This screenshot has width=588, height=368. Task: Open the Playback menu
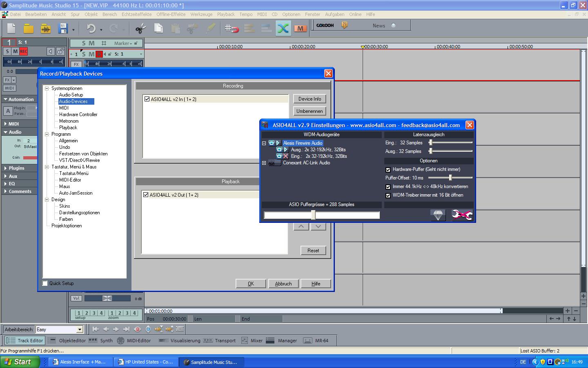click(226, 14)
